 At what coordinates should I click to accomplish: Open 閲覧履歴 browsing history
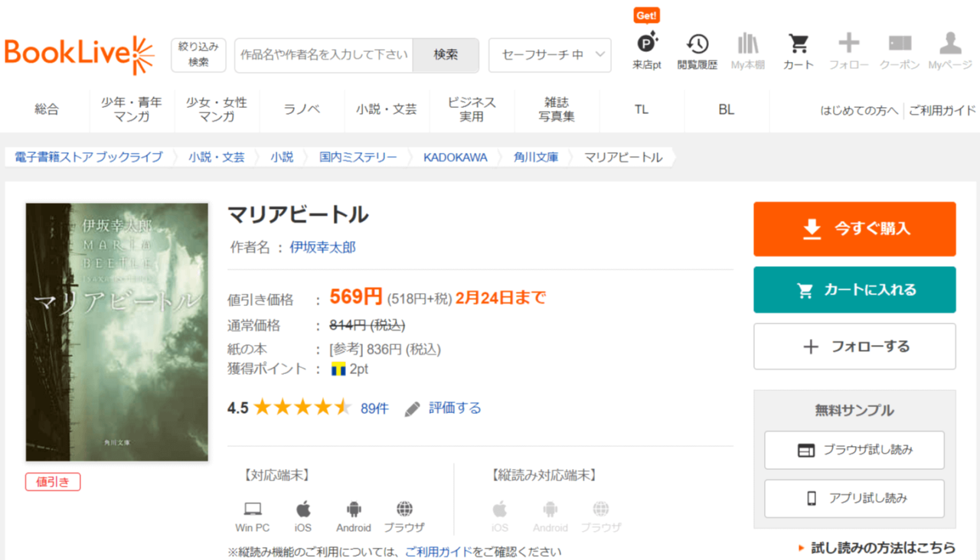(x=697, y=52)
